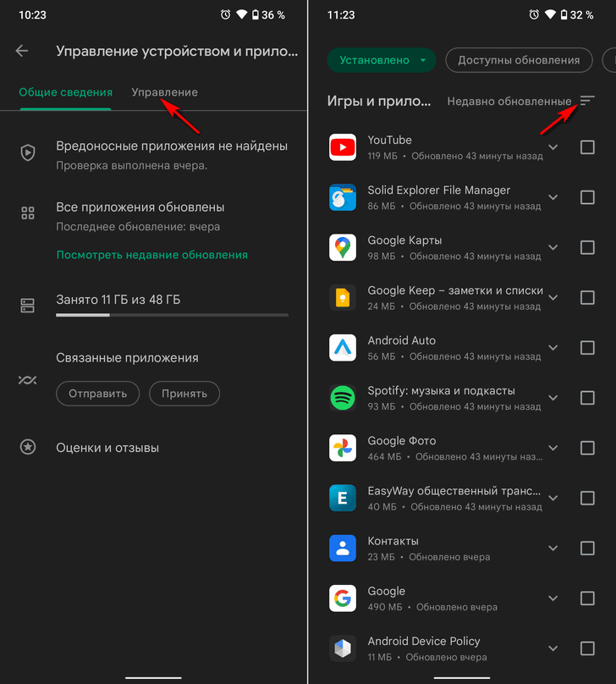Select the Google Карты checkbox

587,248
